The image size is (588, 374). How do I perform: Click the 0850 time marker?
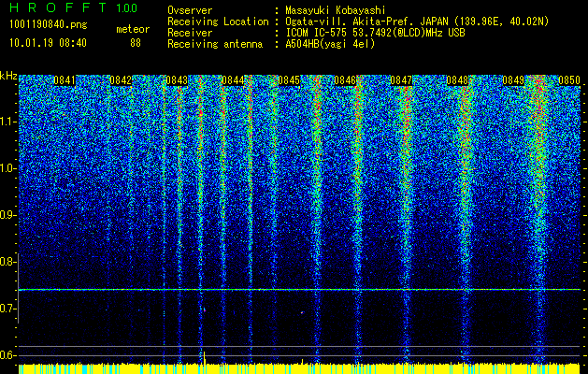coord(569,81)
